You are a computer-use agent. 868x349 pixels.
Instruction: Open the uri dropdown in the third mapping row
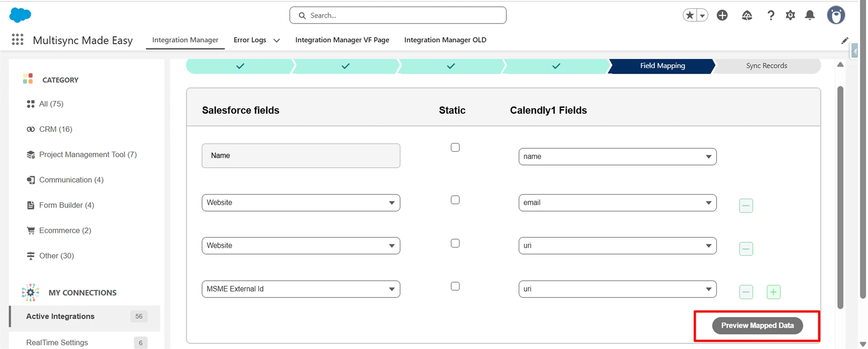[x=618, y=245]
